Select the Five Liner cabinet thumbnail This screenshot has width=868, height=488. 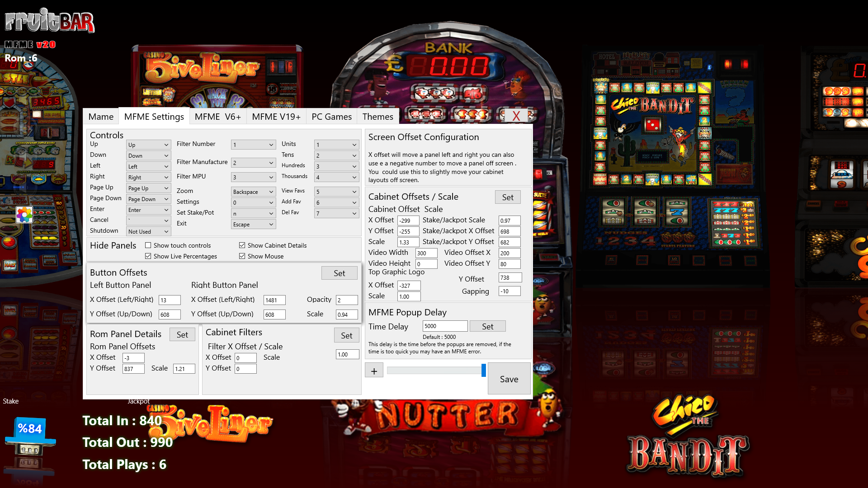216,77
